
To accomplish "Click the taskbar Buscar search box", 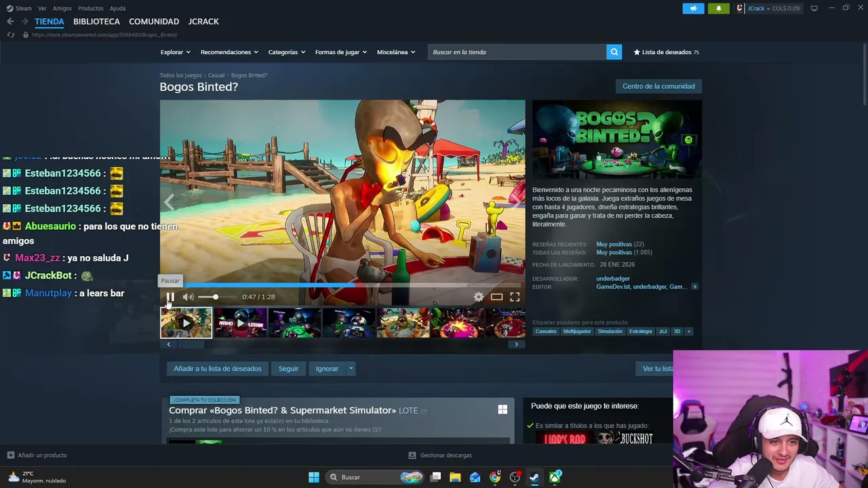I will (x=374, y=477).
